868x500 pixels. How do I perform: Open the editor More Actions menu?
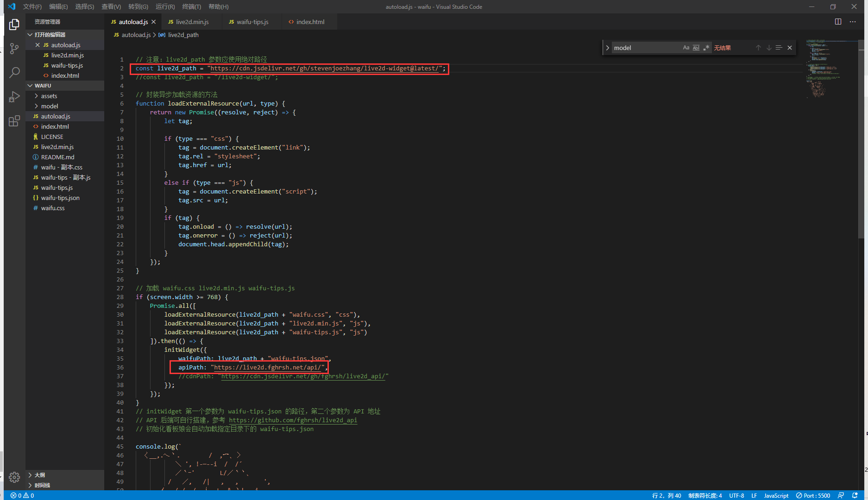(853, 22)
